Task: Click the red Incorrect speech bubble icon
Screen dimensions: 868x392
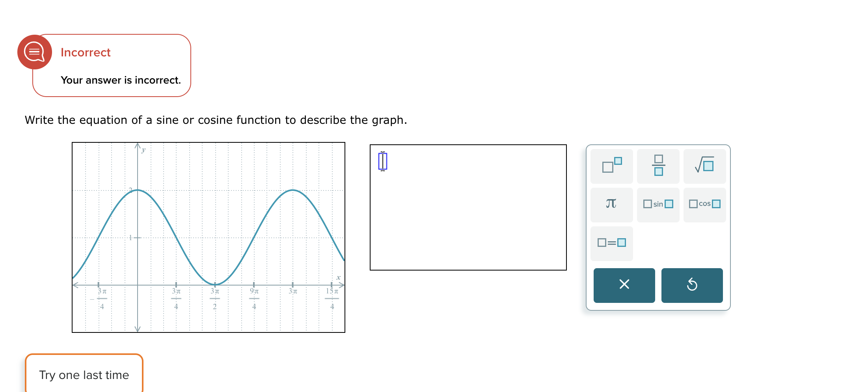Action: [35, 52]
